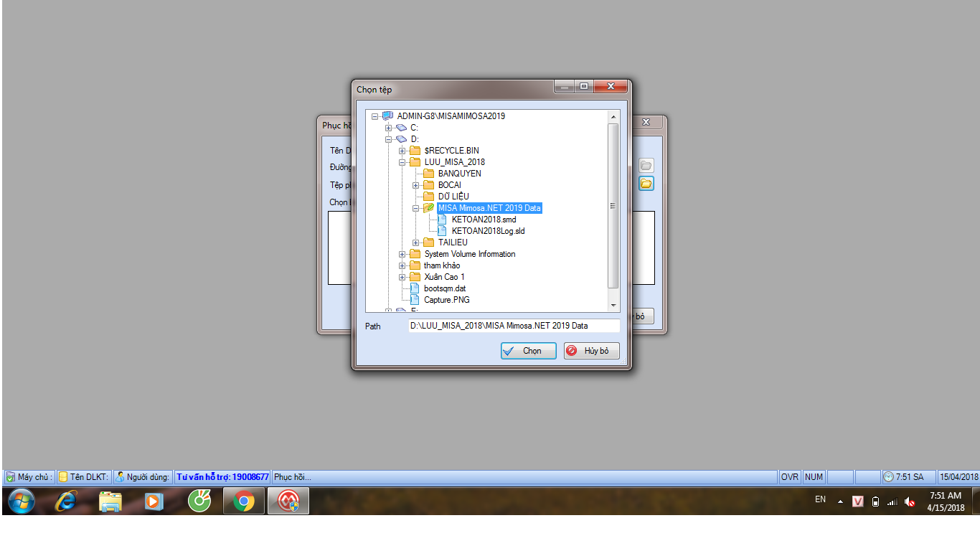
Task: Click the battery tray icon
Action: 875,501
